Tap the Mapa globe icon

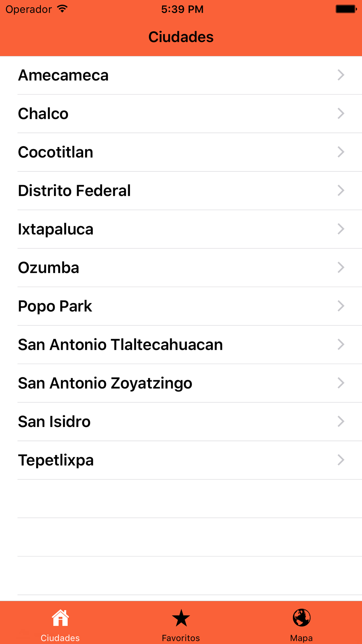click(x=302, y=618)
